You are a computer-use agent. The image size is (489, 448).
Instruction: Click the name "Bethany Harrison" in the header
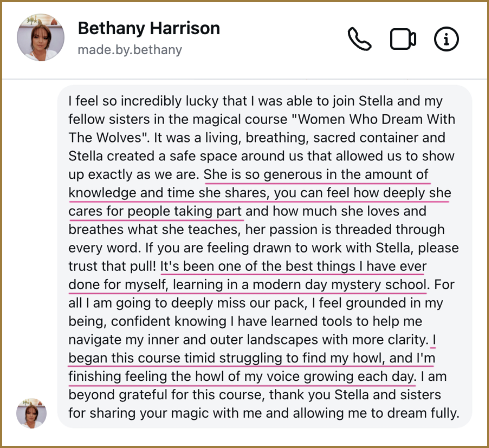click(x=149, y=28)
